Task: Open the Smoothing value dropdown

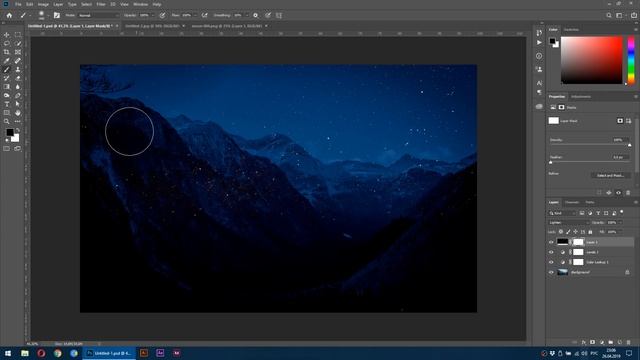Action: (x=247, y=16)
